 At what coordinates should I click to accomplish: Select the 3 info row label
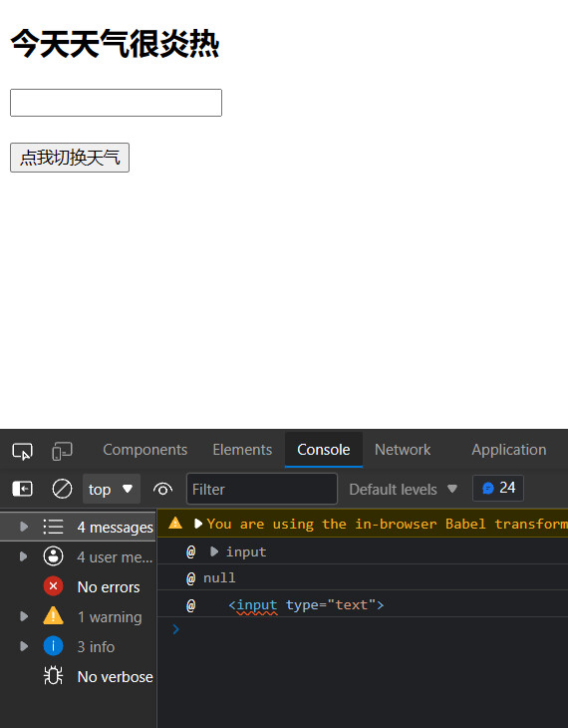point(96,647)
